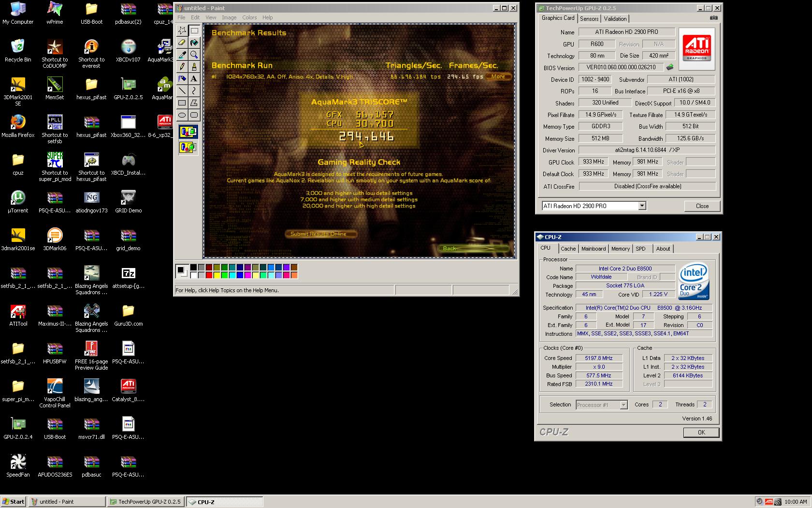Image resolution: width=812 pixels, height=508 pixels.
Task: Click the untitled - Paint taskbar button
Action: pyautogui.click(x=67, y=502)
